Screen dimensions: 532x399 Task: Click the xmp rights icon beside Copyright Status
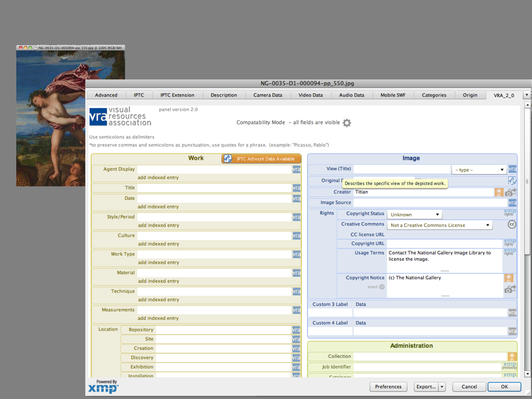tap(510, 212)
